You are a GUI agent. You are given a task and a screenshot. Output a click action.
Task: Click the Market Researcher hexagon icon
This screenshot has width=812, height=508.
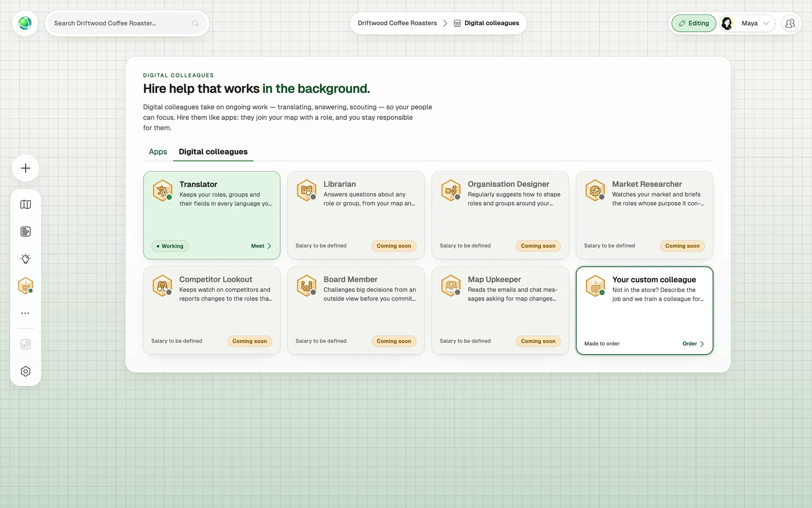tap(595, 190)
